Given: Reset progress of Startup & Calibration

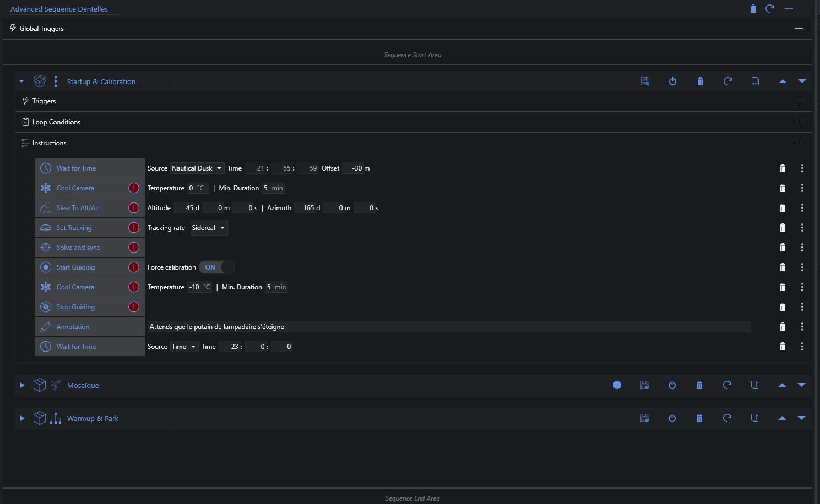Looking at the screenshot, I should tap(727, 81).
